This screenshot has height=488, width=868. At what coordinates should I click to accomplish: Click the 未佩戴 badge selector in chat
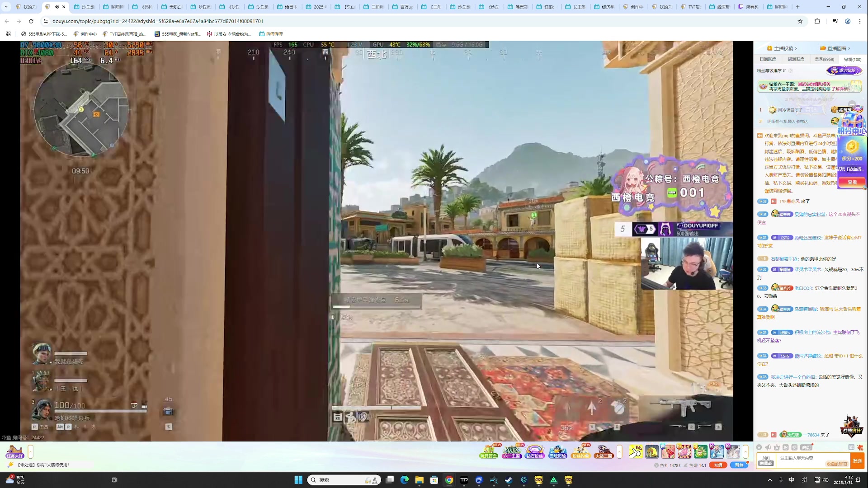pyautogui.click(x=766, y=461)
